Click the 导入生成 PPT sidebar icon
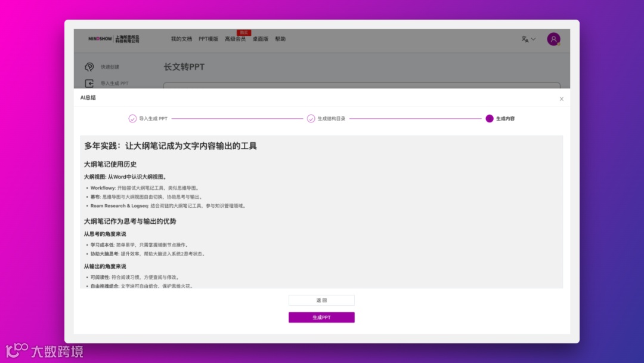The height and width of the screenshot is (363, 644). (89, 84)
